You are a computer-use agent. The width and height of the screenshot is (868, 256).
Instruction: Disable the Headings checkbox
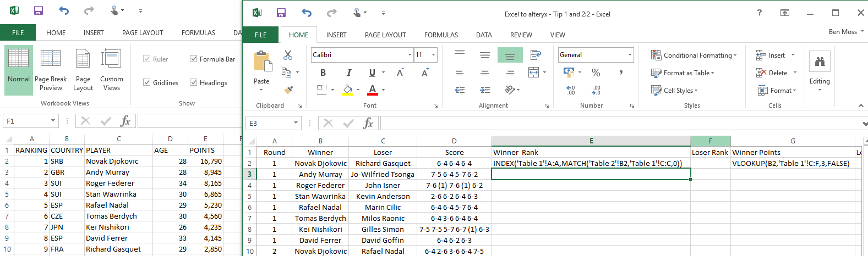tap(194, 82)
